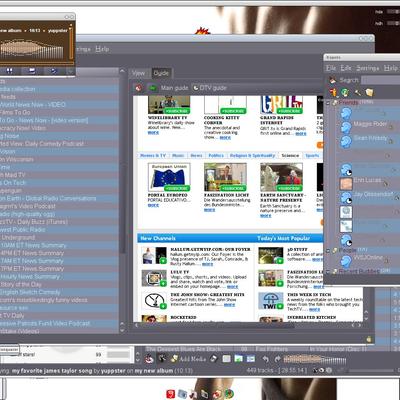Select the 4PM ET News Summary feed
400x400 pixels.
click(59, 253)
